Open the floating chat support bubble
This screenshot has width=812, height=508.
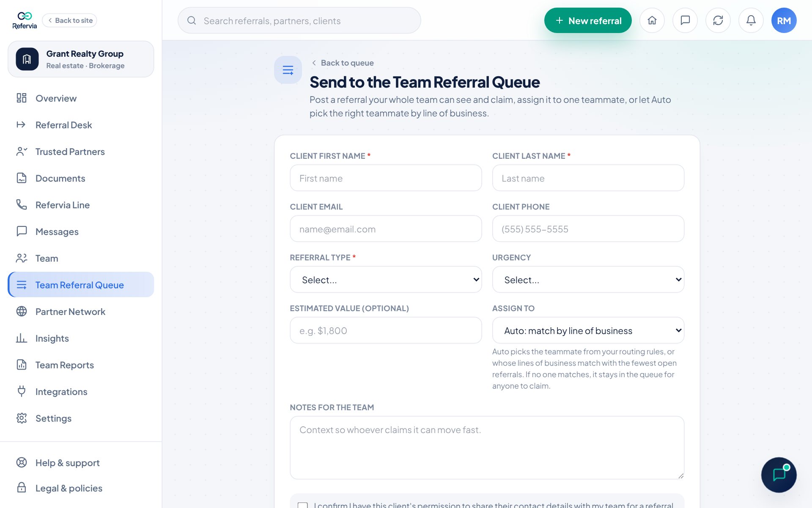[x=779, y=475]
